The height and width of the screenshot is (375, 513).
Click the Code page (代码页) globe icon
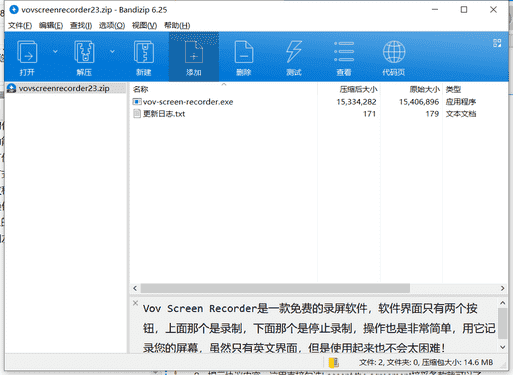point(394,52)
